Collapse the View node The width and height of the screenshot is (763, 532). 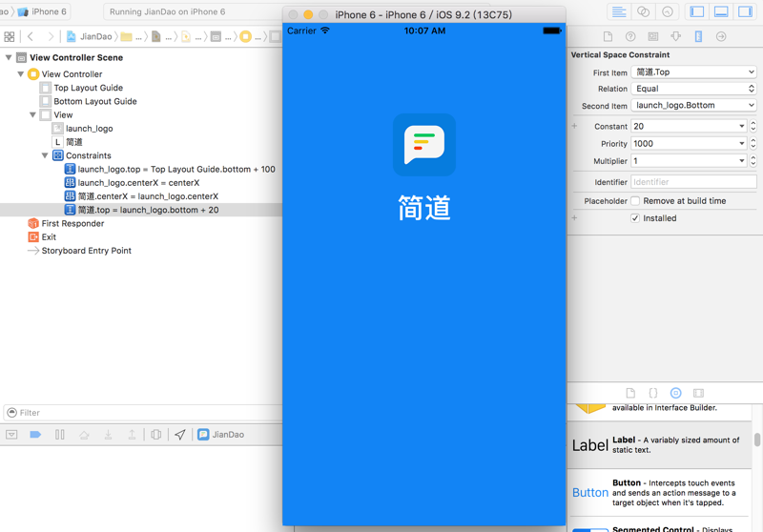tap(32, 114)
